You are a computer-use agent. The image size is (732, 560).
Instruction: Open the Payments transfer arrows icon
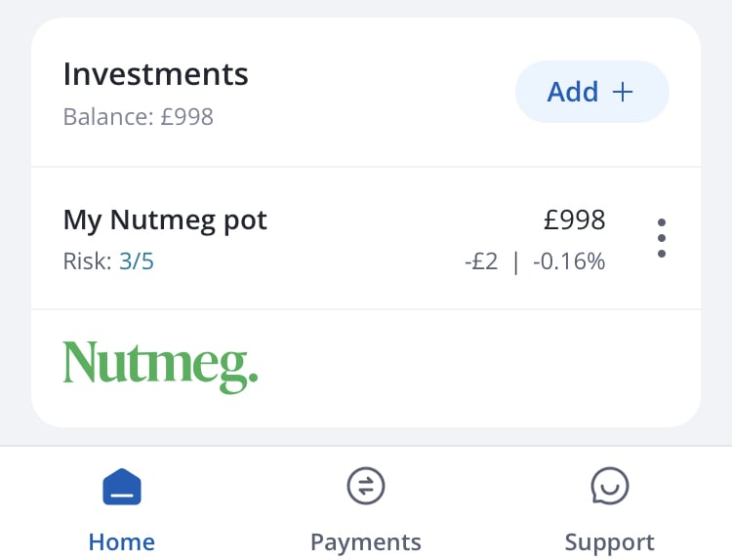click(x=366, y=486)
